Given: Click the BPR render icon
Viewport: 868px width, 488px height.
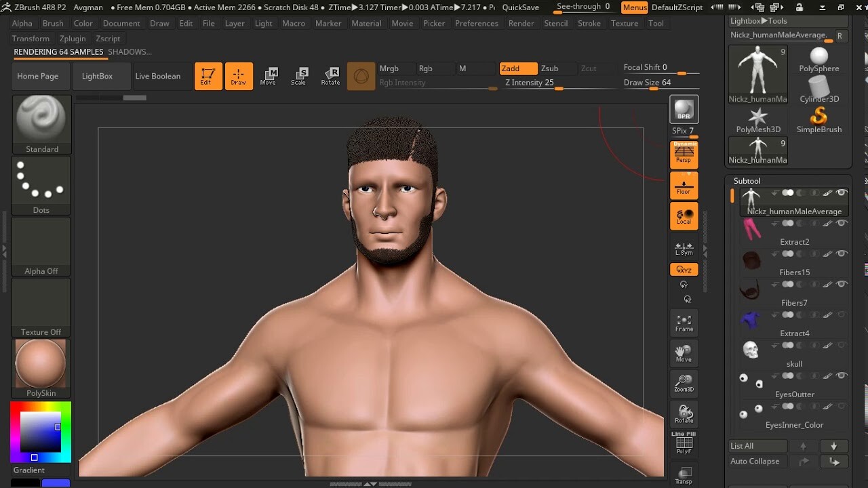Looking at the screenshot, I should 683,107.
